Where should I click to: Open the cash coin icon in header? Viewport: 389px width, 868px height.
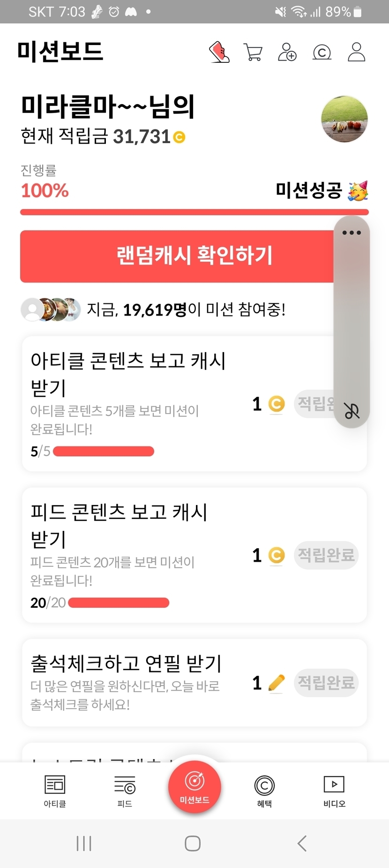[x=322, y=52]
